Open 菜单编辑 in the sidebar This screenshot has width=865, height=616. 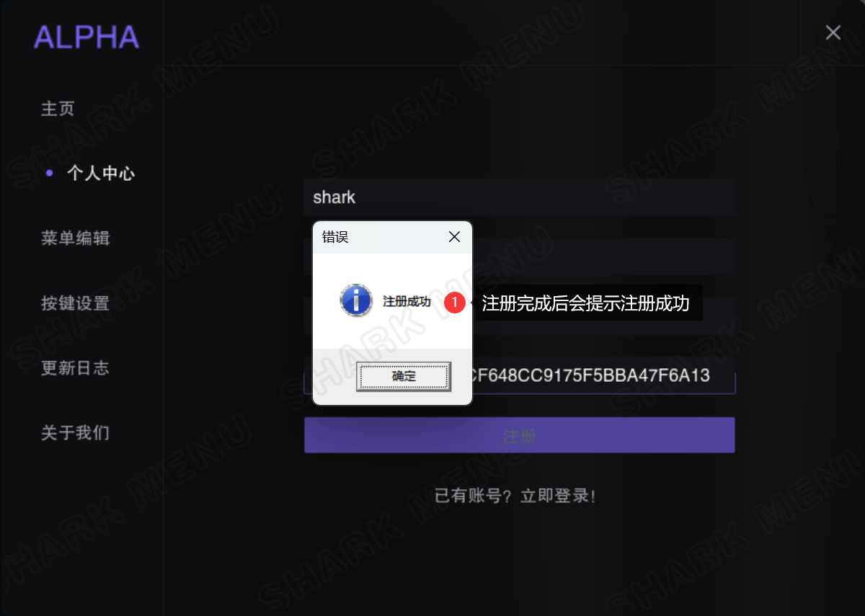point(75,238)
